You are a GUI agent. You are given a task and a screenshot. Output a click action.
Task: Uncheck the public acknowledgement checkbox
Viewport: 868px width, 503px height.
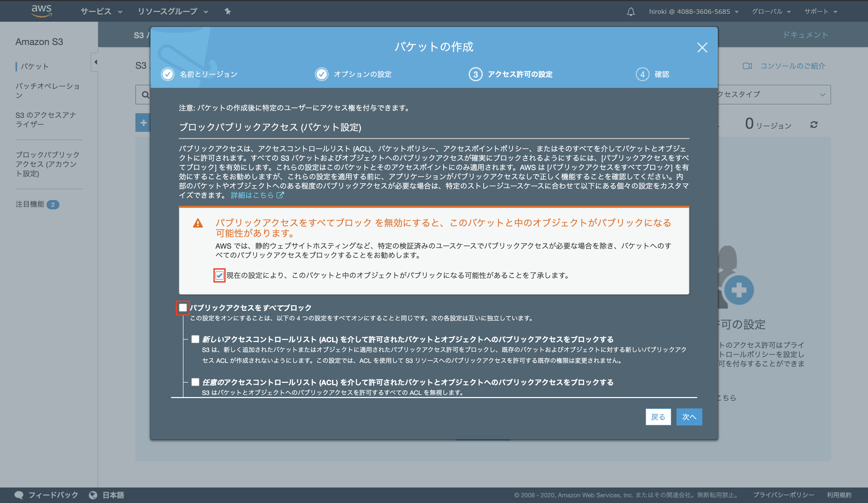[x=219, y=275]
